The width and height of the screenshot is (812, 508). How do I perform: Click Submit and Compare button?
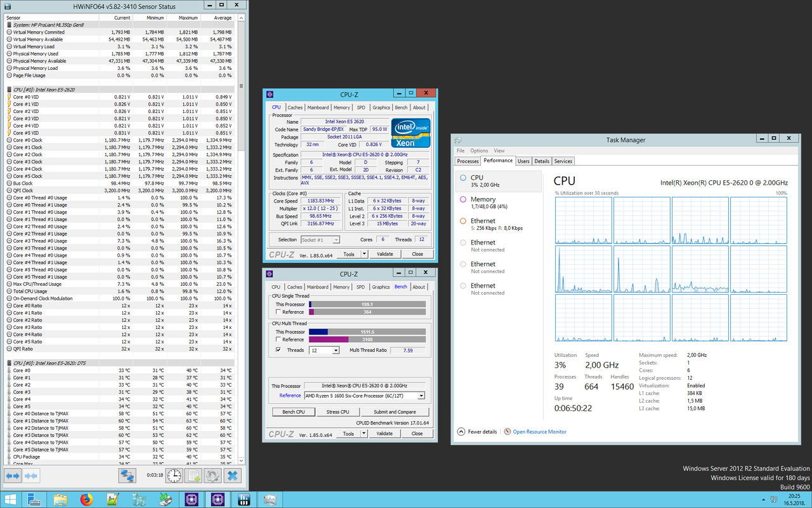coord(395,412)
